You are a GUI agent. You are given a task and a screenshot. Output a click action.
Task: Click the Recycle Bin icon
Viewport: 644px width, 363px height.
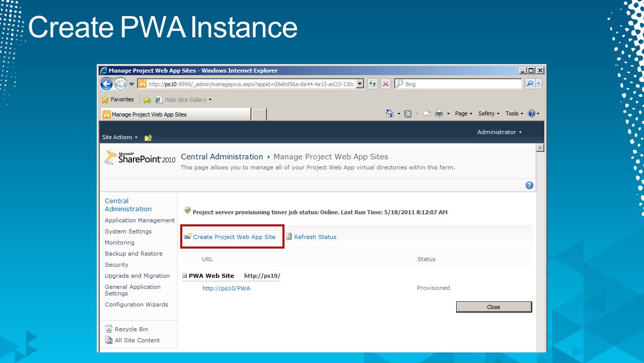tap(109, 329)
